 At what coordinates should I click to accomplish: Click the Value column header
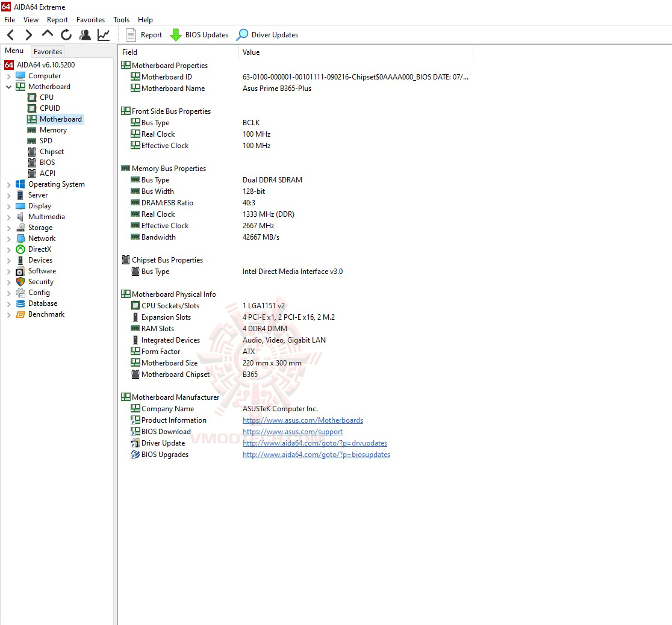(356, 52)
